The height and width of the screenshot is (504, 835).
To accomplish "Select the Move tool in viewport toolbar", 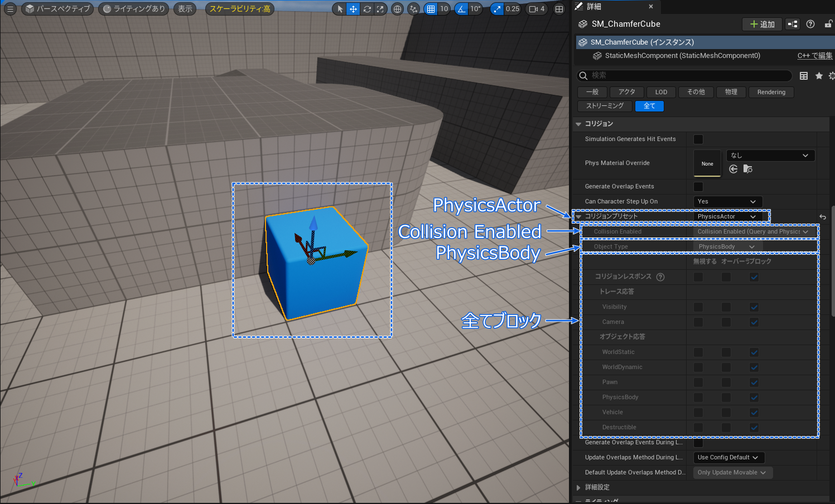I will [x=353, y=9].
